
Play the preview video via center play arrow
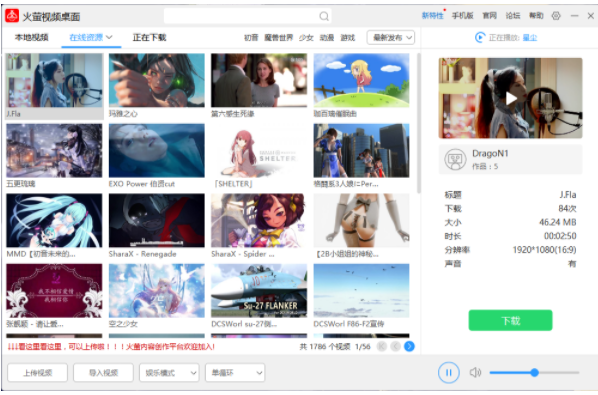510,98
